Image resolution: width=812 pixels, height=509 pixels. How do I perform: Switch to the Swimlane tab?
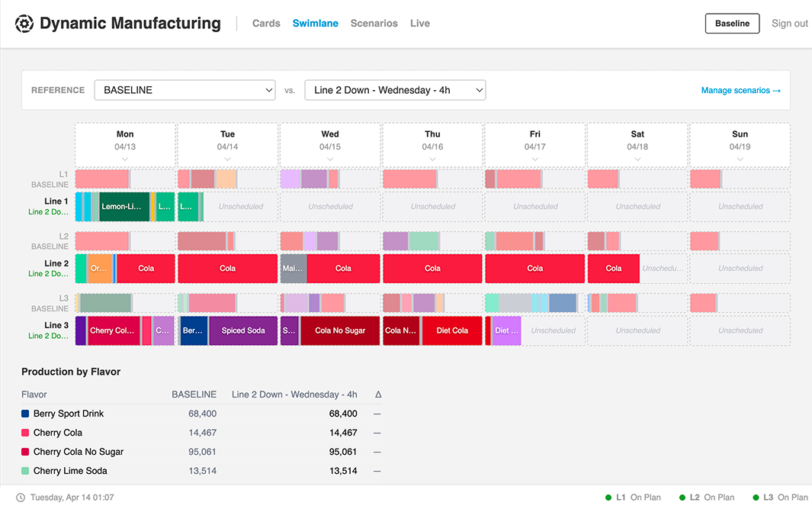(x=316, y=24)
